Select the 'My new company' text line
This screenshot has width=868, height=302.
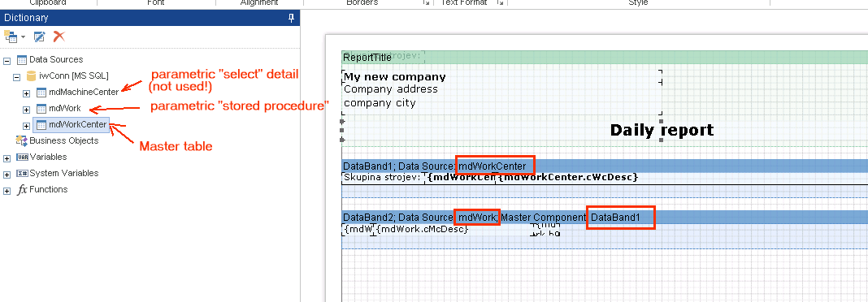tap(394, 77)
